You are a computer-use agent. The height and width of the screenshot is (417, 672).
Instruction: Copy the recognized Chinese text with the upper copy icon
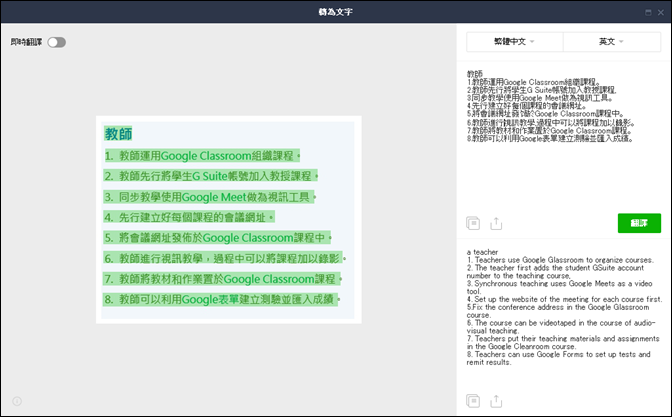473,223
